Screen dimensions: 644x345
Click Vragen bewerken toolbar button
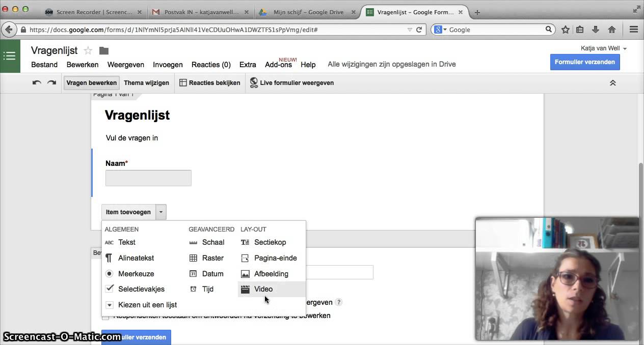click(x=91, y=82)
